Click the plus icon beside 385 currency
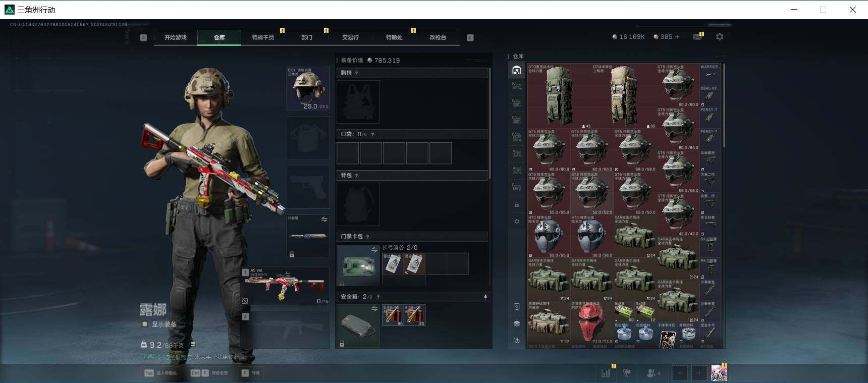The image size is (868, 383). coord(677,37)
